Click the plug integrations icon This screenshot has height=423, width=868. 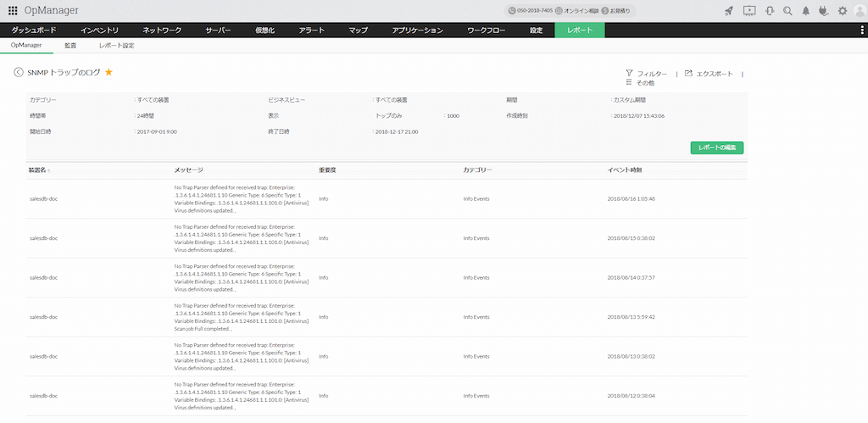tap(824, 11)
